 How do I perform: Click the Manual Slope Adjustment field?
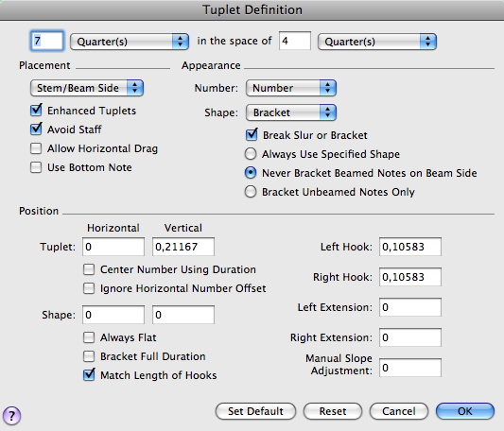[410, 368]
